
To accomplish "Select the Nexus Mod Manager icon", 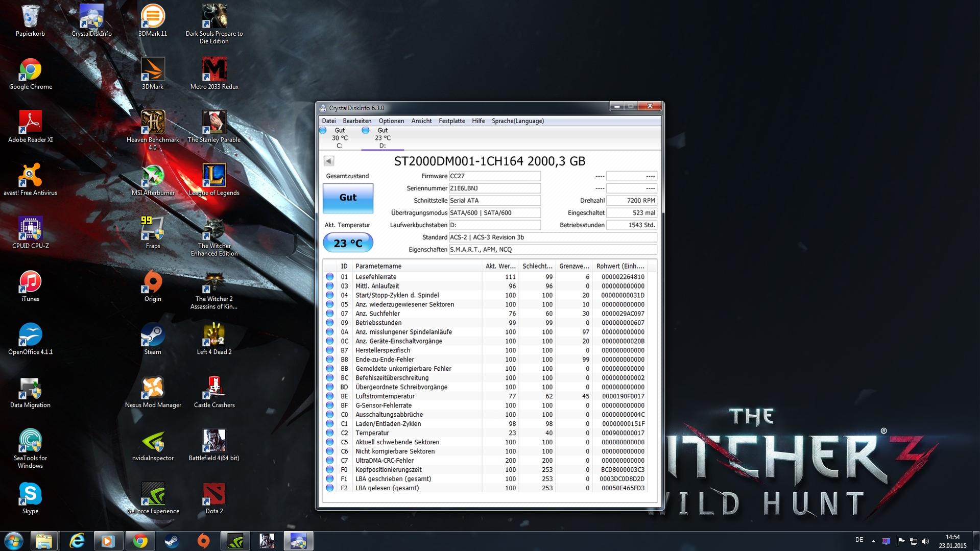I will point(153,393).
